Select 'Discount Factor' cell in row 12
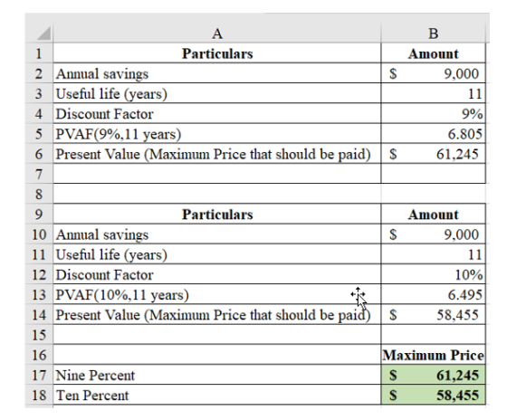This screenshot has height=420, width=507. click(217, 274)
